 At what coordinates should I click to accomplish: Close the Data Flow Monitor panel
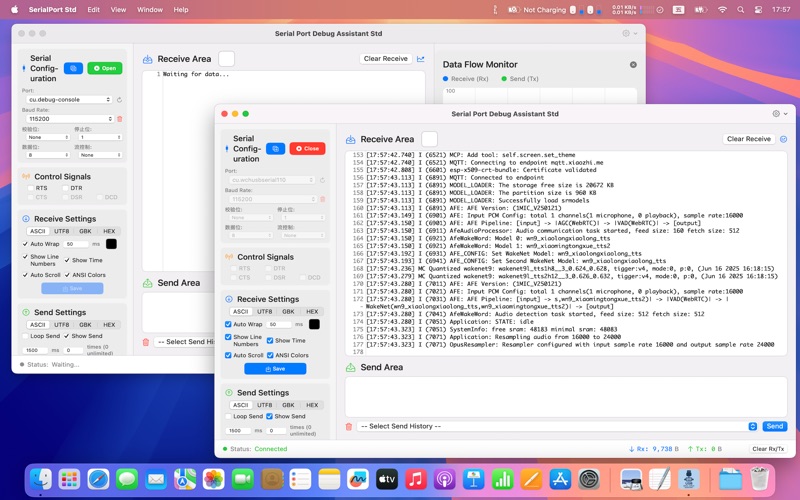tap(633, 65)
